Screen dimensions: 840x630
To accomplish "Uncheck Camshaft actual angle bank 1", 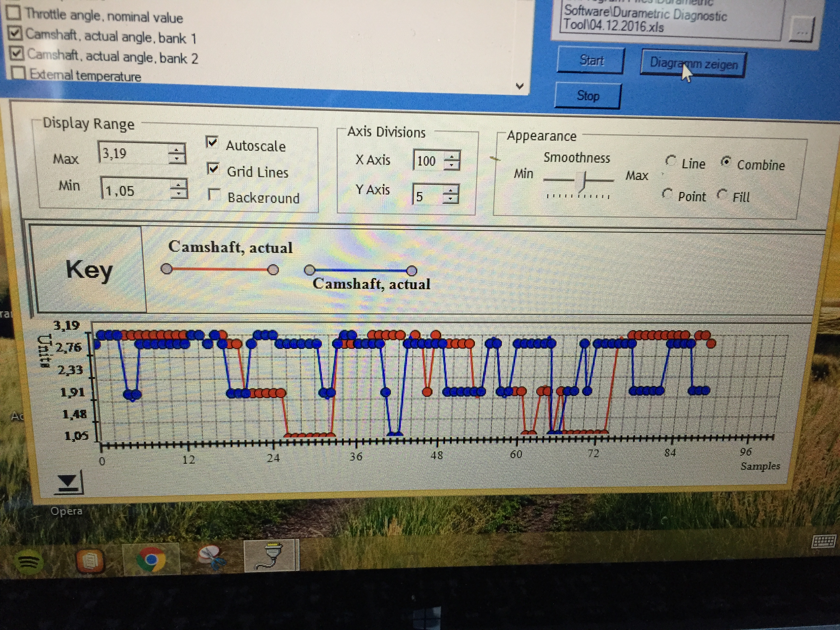I will [x=15, y=33].
